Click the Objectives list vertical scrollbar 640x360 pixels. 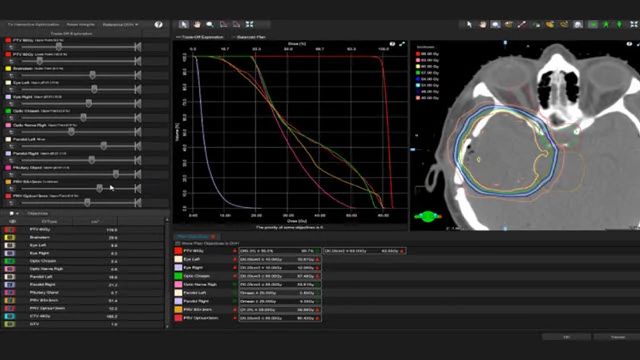pyautogui.click(x=167, y=273)
